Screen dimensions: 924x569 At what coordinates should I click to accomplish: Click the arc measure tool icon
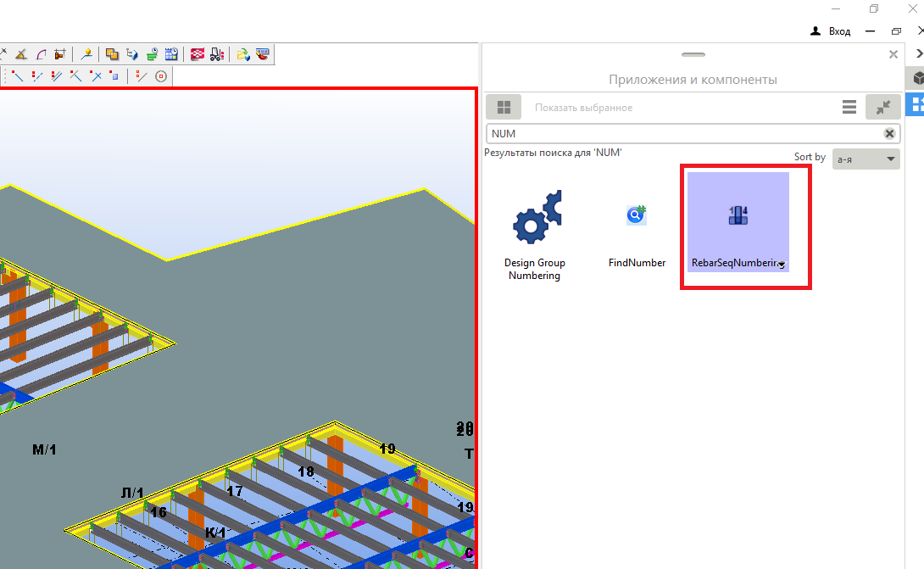point(41,54)
